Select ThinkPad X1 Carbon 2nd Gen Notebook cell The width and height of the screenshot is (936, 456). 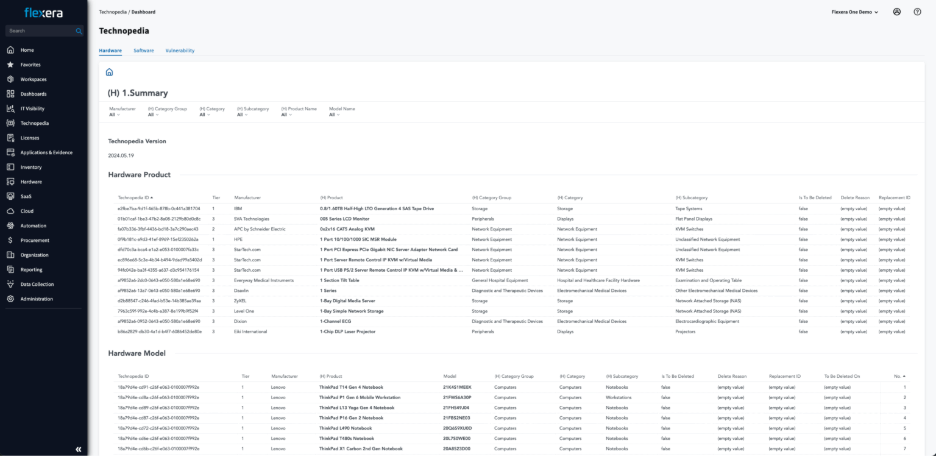point(361,448)
